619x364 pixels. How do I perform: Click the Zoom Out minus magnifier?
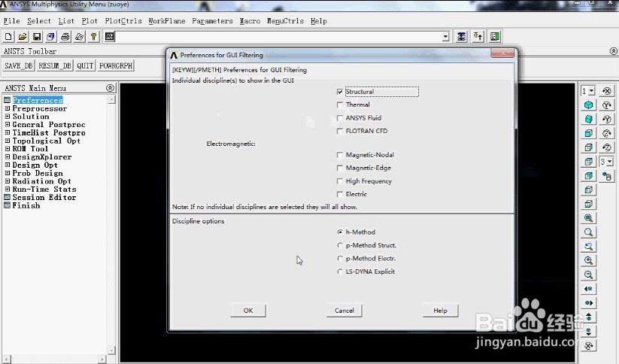(x=589, y=275)
